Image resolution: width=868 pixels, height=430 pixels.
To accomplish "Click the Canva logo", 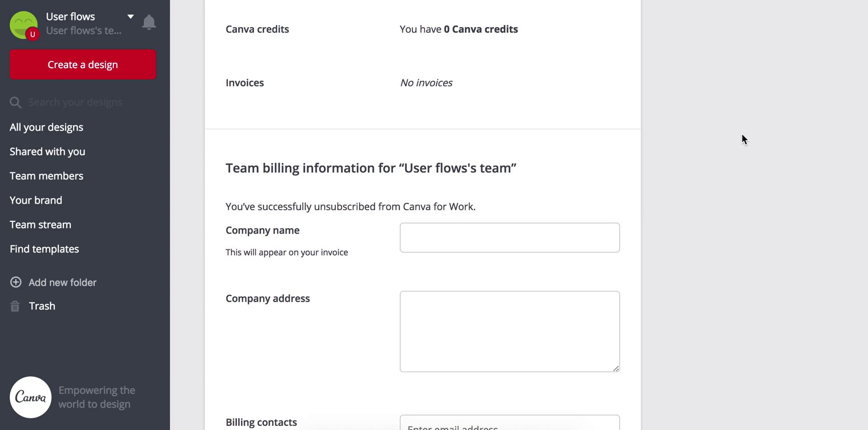I will pyautogui.click(x=31, y=397).
